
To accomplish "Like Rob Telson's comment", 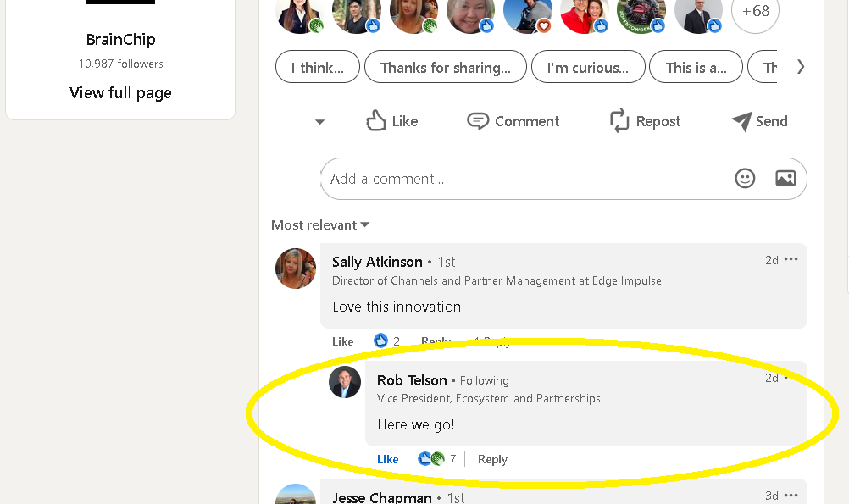I will point(388,459).
